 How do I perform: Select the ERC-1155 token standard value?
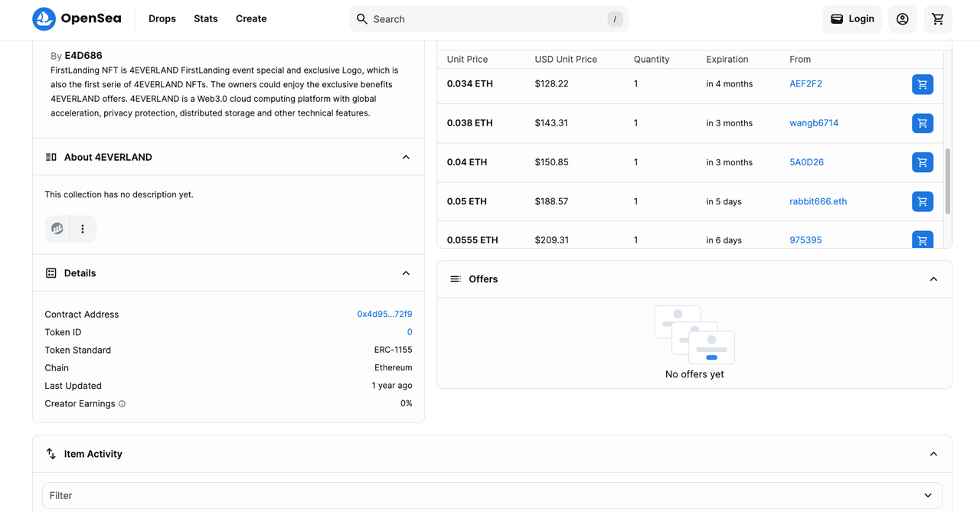click(x=394, y=351)
